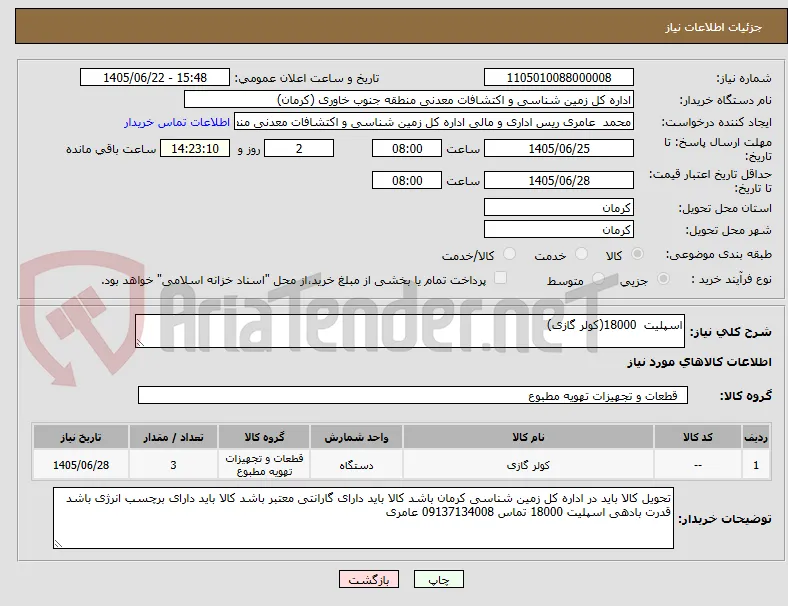
Task: Click the ساعت باقی مانده label
Action: tap(111, 149)
